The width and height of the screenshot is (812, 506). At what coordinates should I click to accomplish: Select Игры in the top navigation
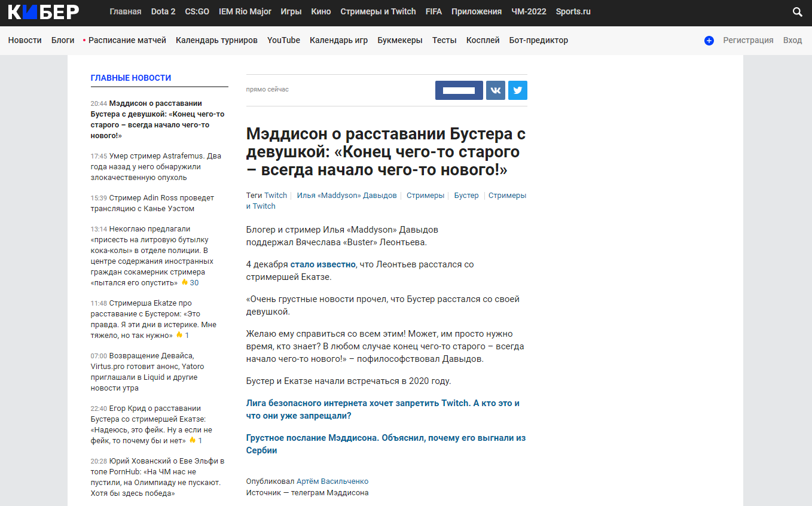[x=291, y=11]
